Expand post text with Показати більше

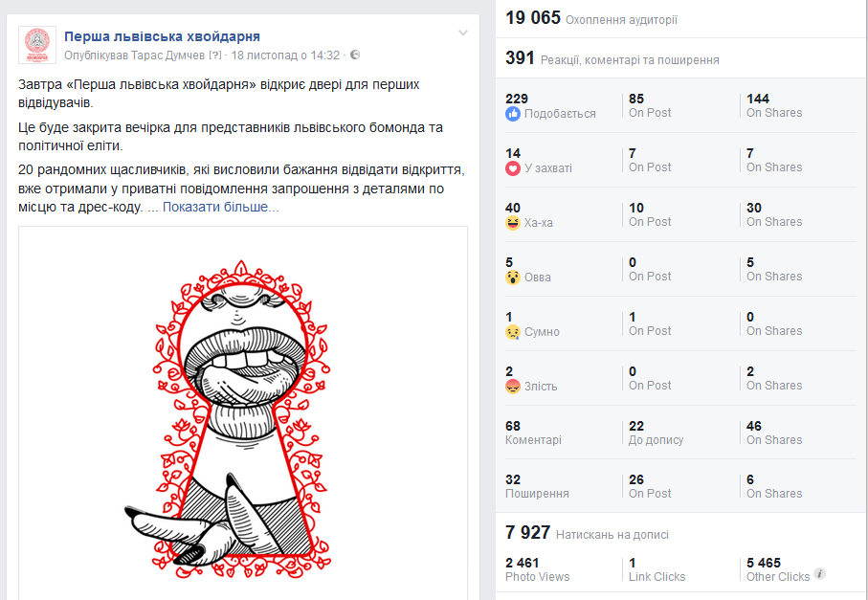tap(220, 207)
